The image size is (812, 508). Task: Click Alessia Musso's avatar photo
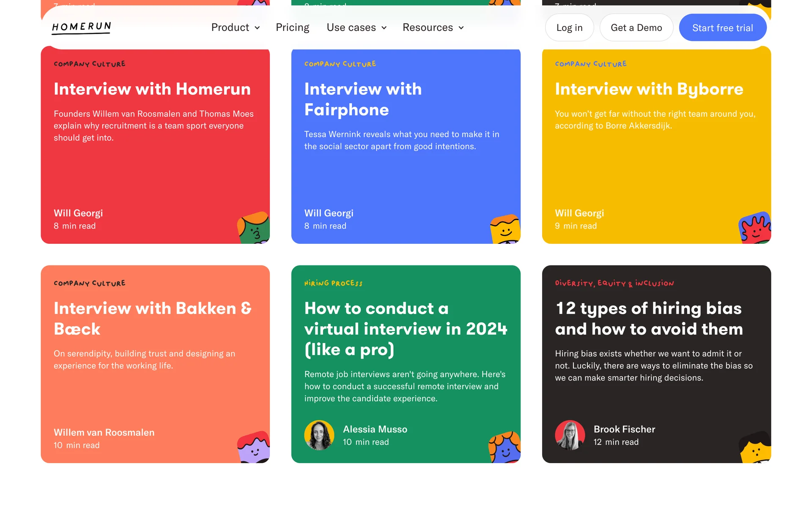(x=319, y=435)
